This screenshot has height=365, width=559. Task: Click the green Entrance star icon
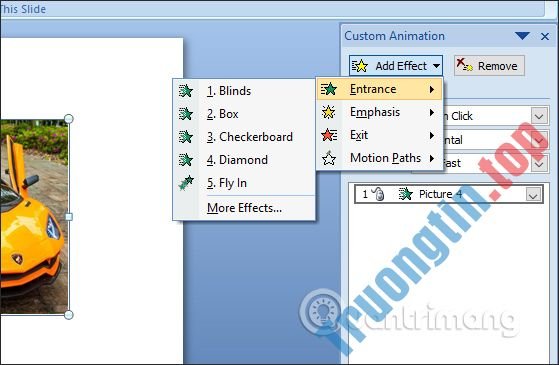328,89
